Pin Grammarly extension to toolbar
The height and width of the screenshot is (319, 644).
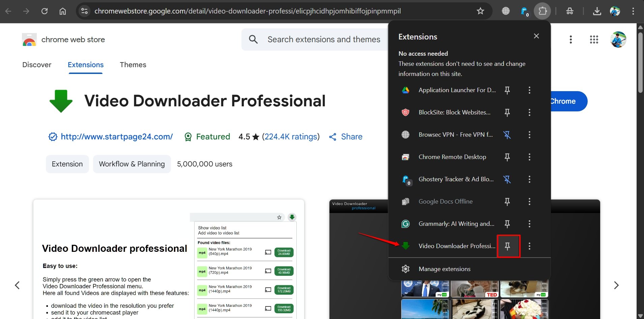point(507,224)
